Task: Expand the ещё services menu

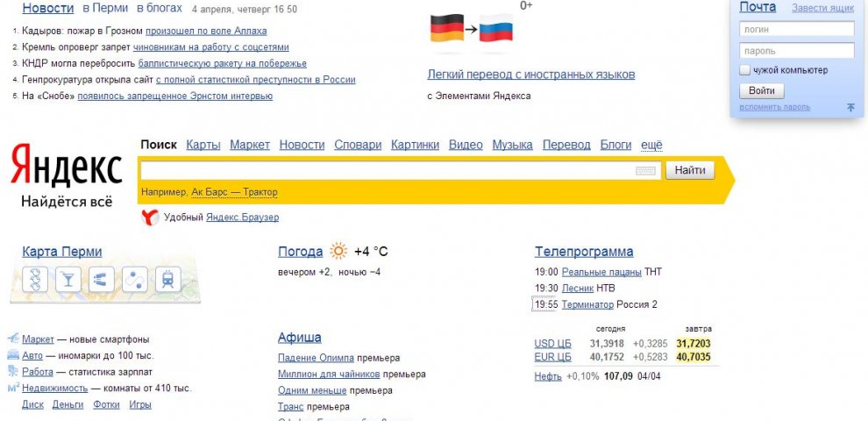Action: click(651, 145)
